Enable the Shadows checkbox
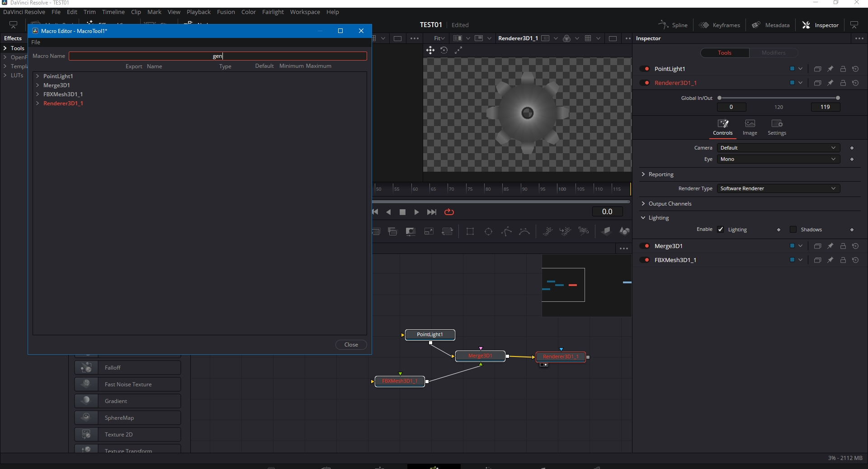868x469 pixels. [793, 230]
